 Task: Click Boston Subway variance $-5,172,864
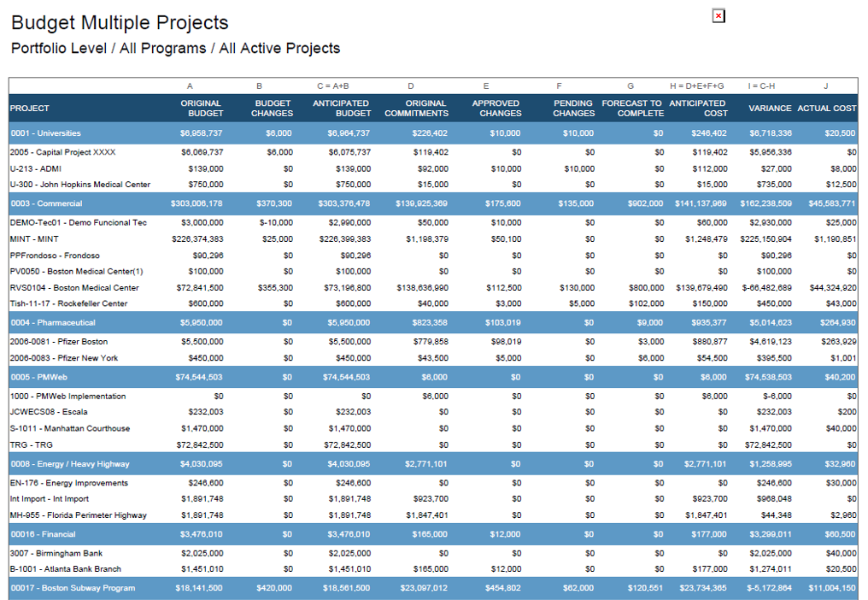tap(769, 588)
